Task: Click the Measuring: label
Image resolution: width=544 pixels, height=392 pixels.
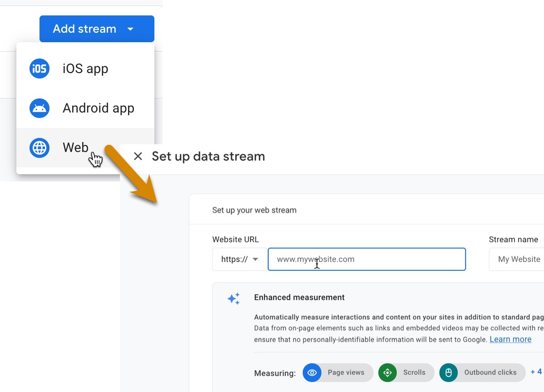Action: tap(275, 373)
